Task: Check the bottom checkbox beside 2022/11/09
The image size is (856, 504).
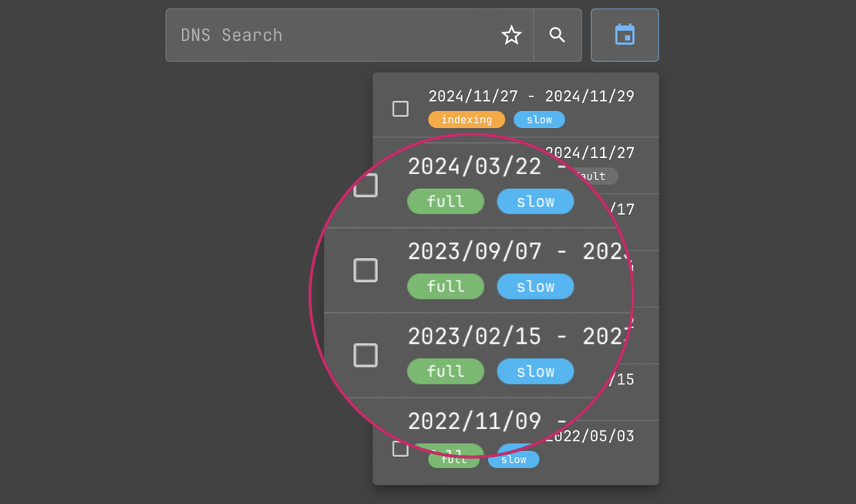Action: point(400,448)
